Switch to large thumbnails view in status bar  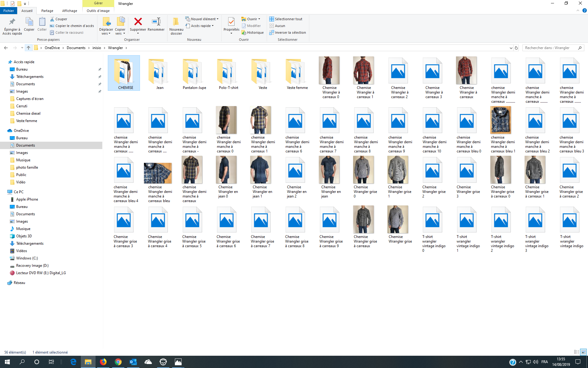point(583,352)
